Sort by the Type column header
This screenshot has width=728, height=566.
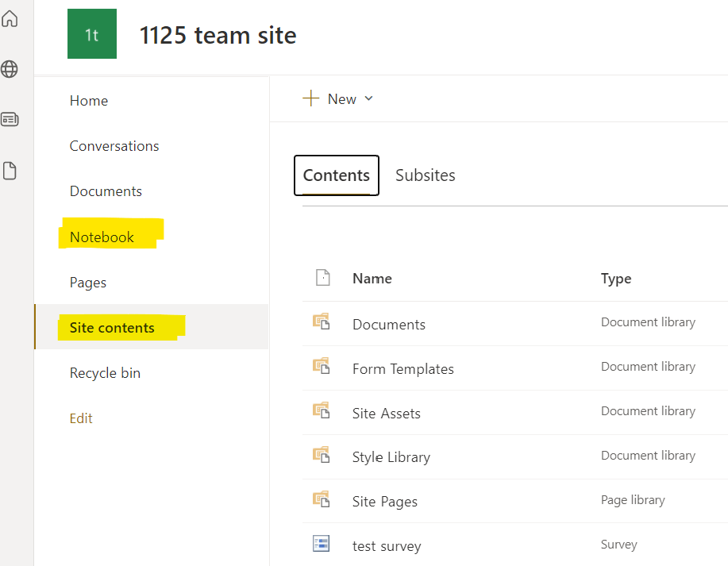(616, 279)
